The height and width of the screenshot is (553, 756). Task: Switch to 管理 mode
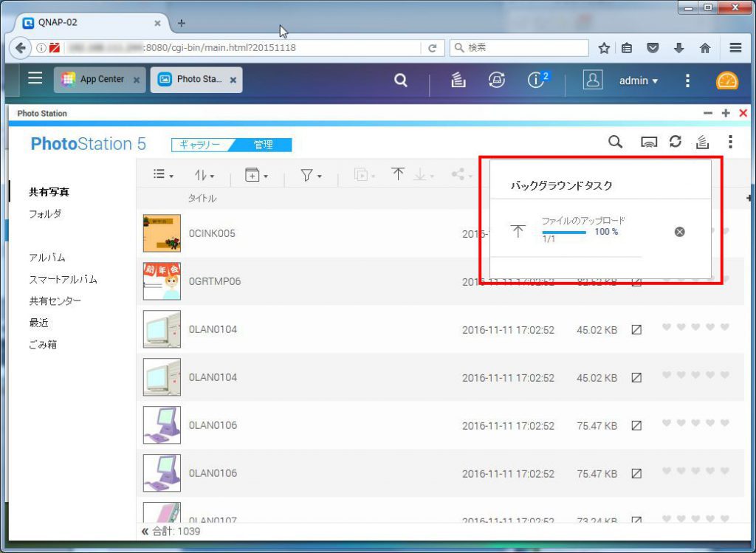[264, 145]
